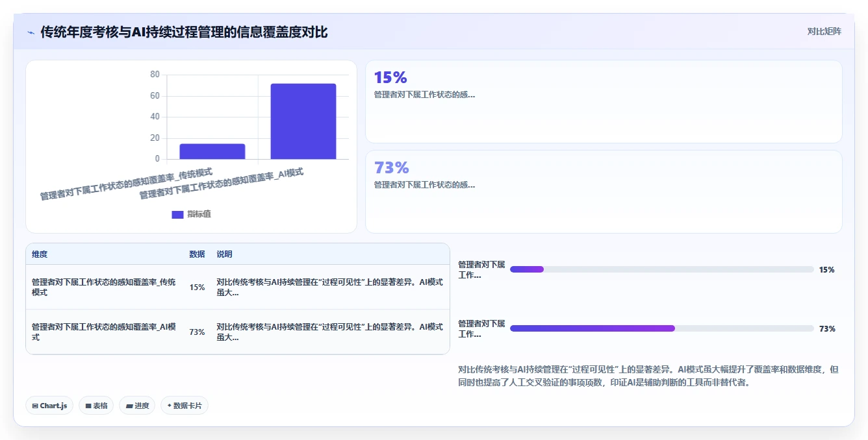Click the 感知覆盖率_传统模式 table cell

pyautogui.click(x=104, y=287)
